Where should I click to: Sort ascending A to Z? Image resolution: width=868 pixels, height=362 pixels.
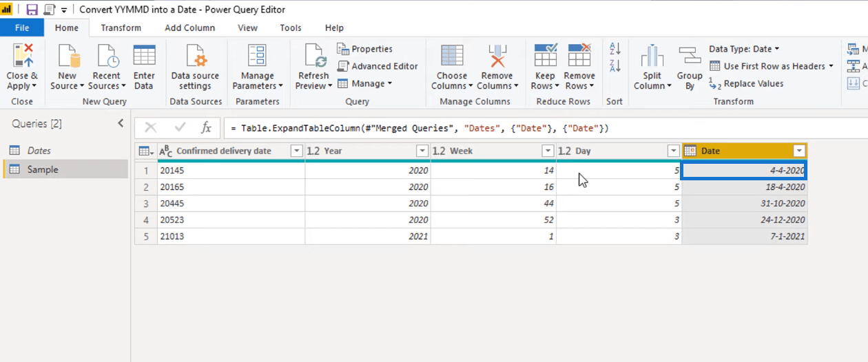[x=615, y=48]
